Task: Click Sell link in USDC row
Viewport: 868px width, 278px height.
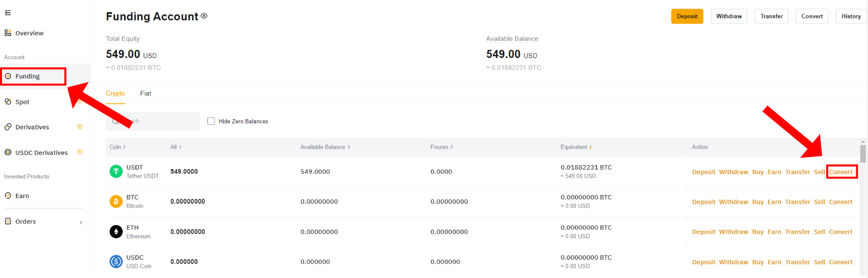Action: pyautogui.click(x=820, y=262)
